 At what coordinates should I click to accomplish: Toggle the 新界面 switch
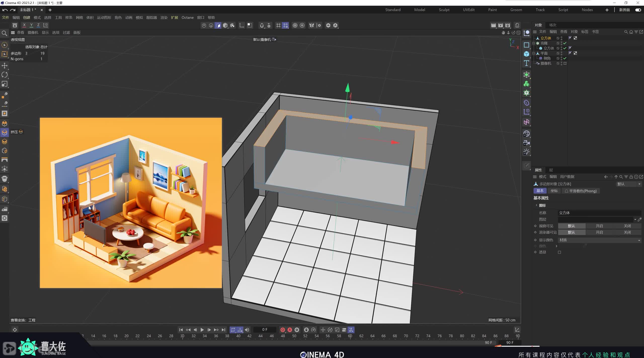638,10
